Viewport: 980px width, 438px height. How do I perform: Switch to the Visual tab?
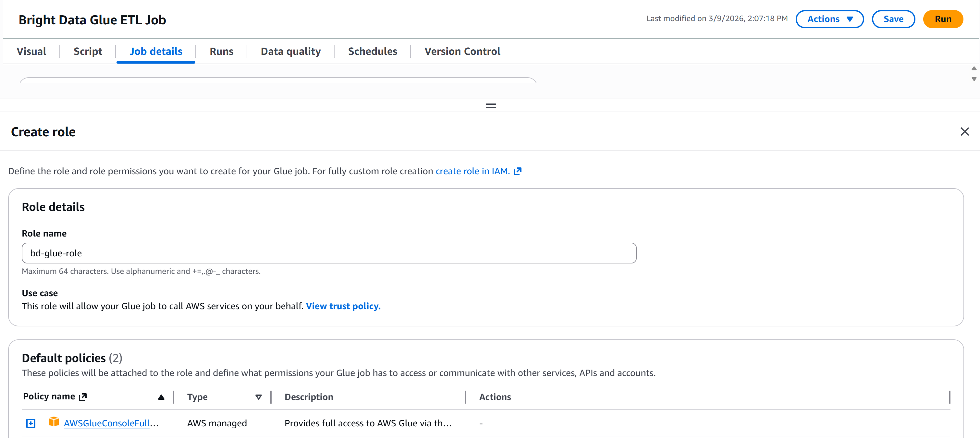[x=31, y=51]
